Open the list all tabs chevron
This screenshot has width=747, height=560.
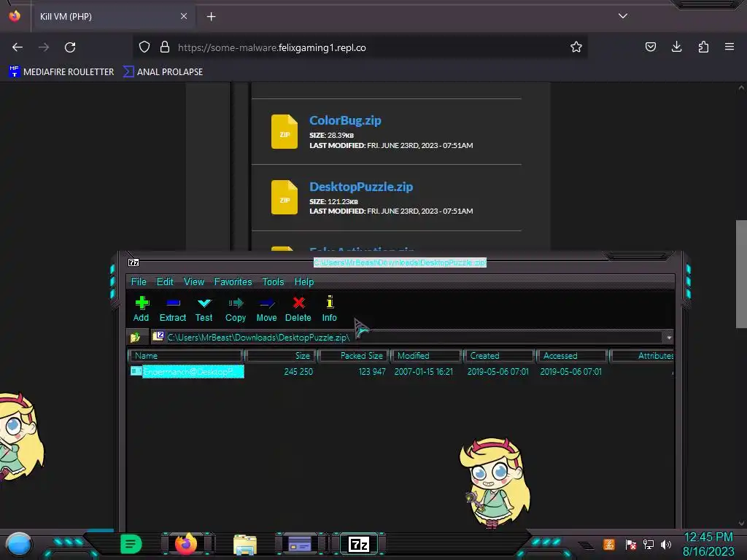coord(623,16)
